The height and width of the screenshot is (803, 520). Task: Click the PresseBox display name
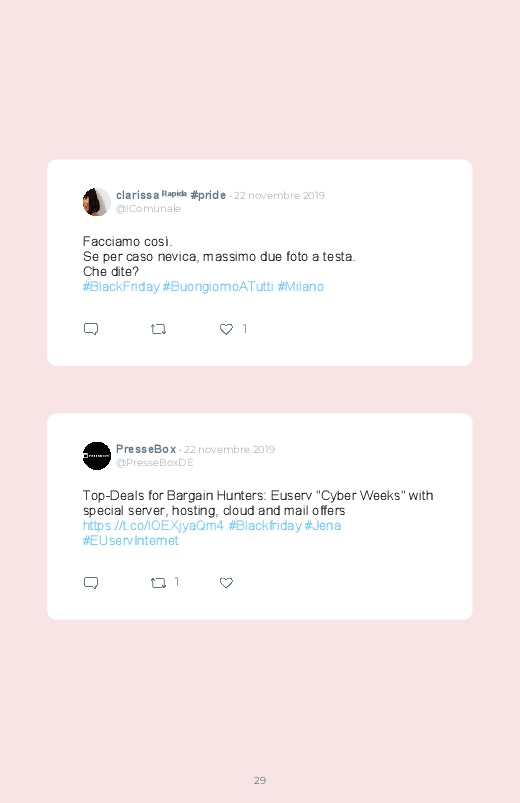coord(146,449)
